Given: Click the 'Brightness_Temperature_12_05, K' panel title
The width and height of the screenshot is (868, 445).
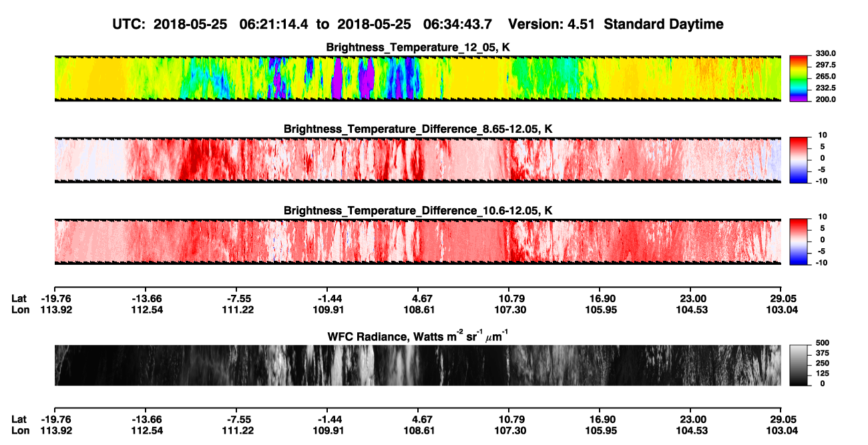Looking at the screenshot, I should tap(418, 47).
